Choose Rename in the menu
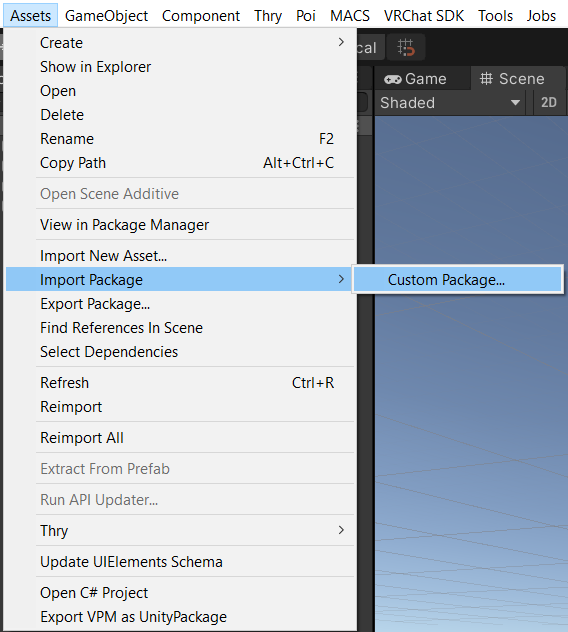Image resolution: width=568 pixels, height=632 pixels. [x=179, y=139]
